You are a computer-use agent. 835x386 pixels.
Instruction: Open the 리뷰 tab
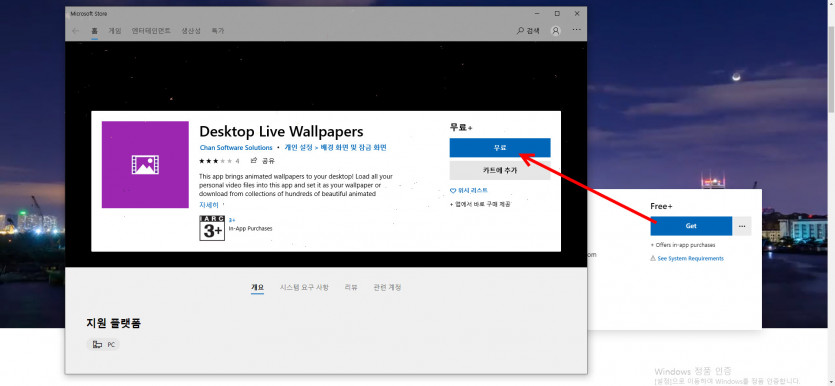[x=351, y=288]
